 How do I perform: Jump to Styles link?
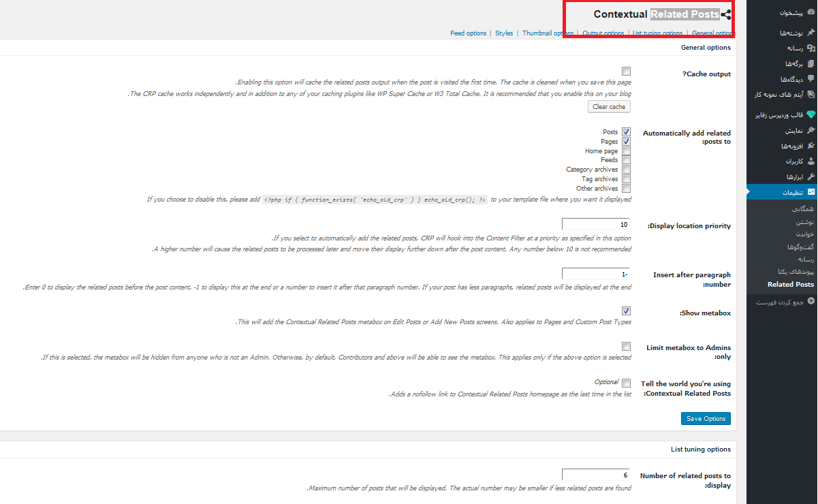[x=504, y=33]
